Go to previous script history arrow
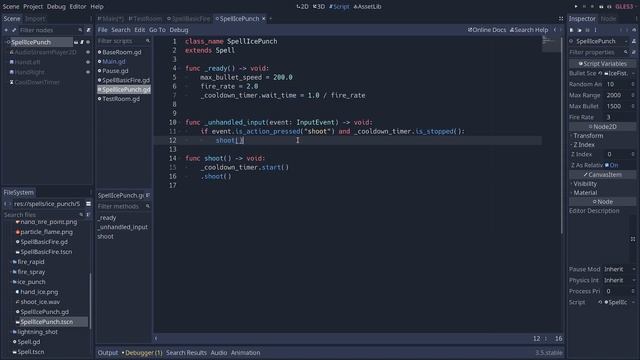This screenshot has height=360, width=640. tap(555, 30)
